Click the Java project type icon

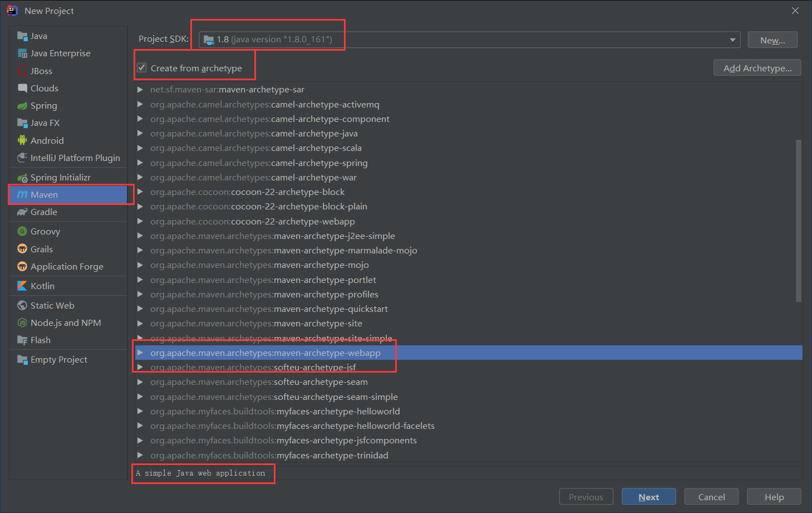click(x=22, y=36)
